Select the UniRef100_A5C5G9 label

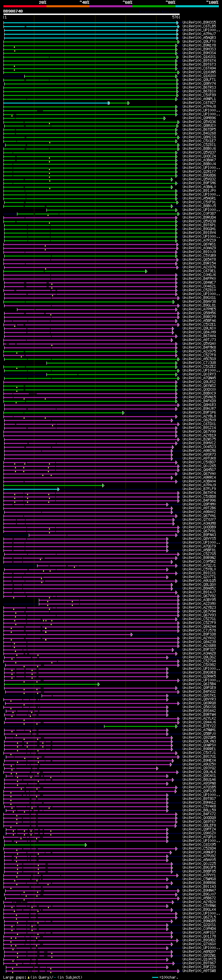tap(199, 359)
